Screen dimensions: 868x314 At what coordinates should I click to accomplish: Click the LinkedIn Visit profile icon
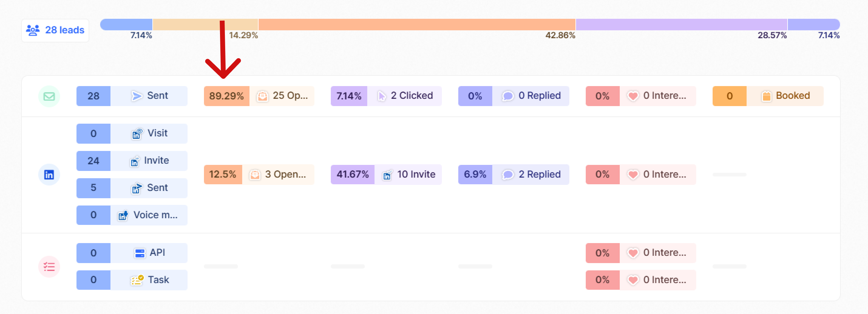pos(137,134)
